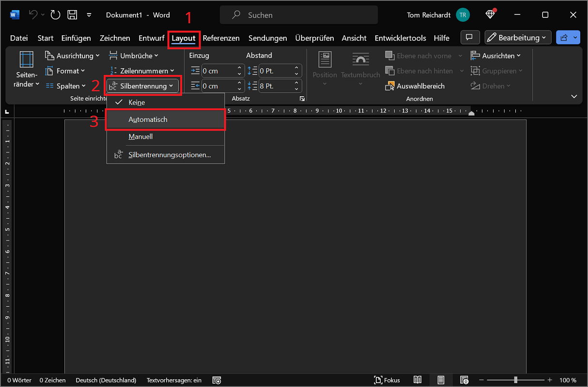Click the diamond premium icon

pos(490,15)
